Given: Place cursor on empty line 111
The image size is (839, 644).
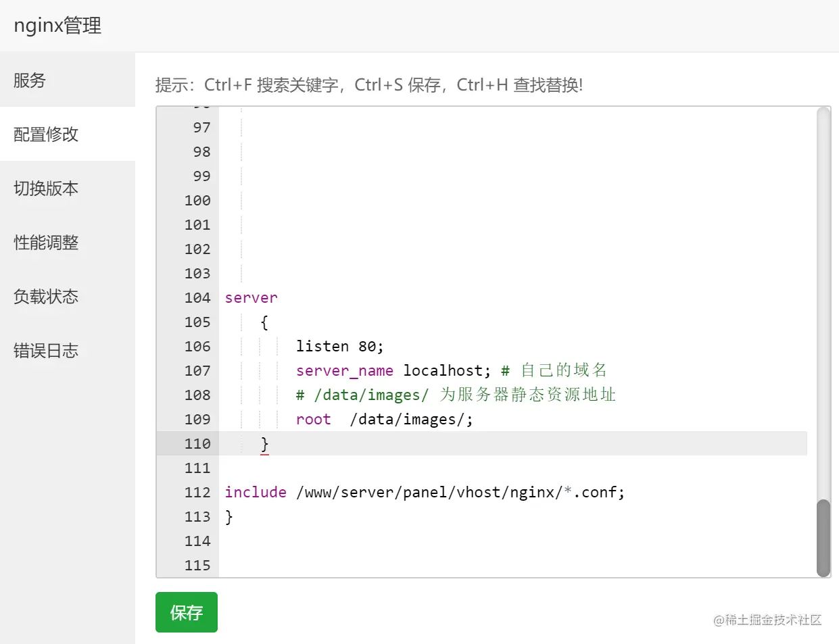Looking at the screenshot, I should tap(514, 468).
